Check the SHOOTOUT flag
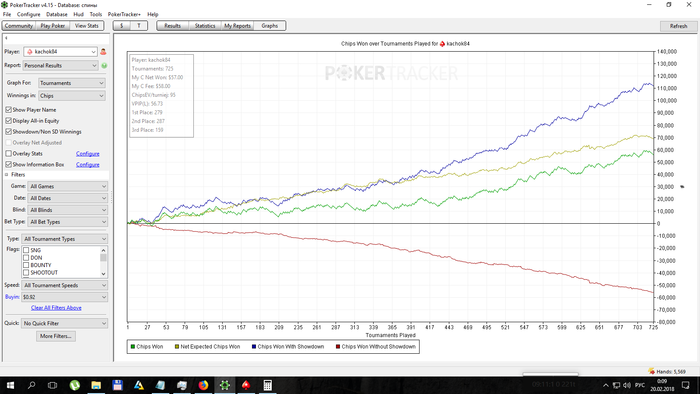This screenshot has height=394, width=700. point(26,273)
